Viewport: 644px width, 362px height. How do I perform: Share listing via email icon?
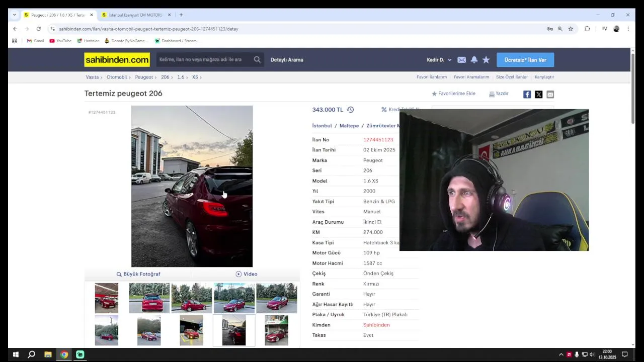[550, 94]
